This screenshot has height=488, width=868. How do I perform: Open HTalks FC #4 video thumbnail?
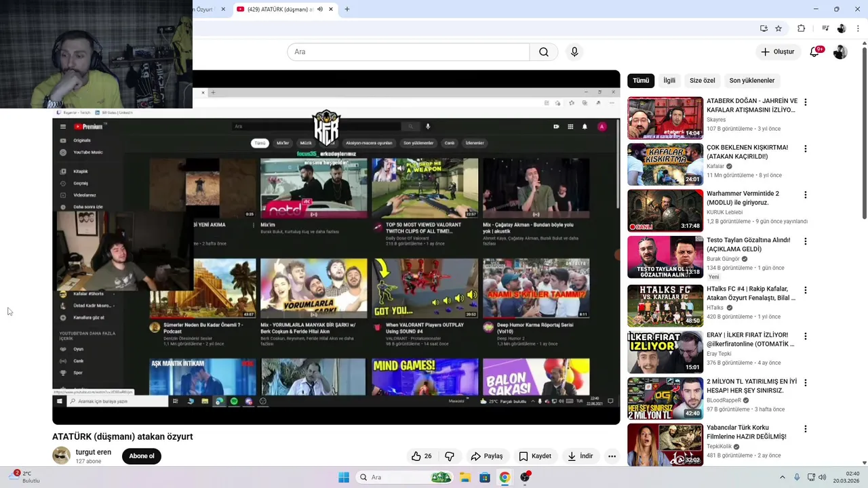[x=665, y=306]
